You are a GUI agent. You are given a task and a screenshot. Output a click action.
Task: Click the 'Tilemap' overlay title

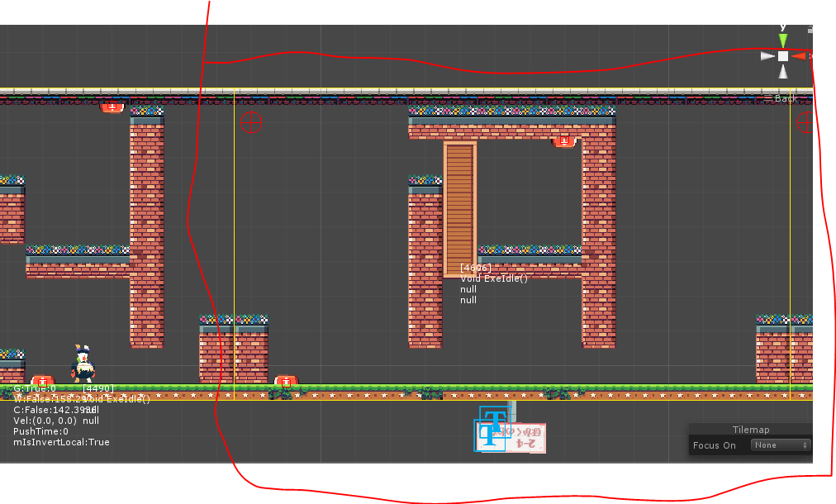tap(751, 430)
